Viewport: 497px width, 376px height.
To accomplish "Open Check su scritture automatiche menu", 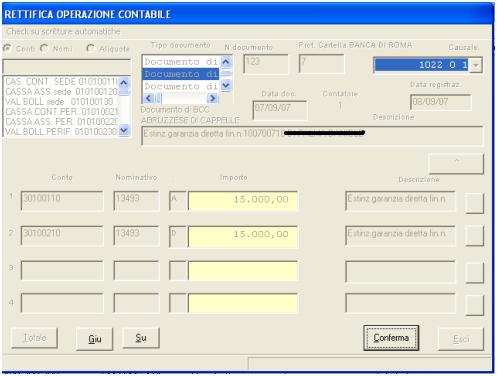I will pos(63,31).
